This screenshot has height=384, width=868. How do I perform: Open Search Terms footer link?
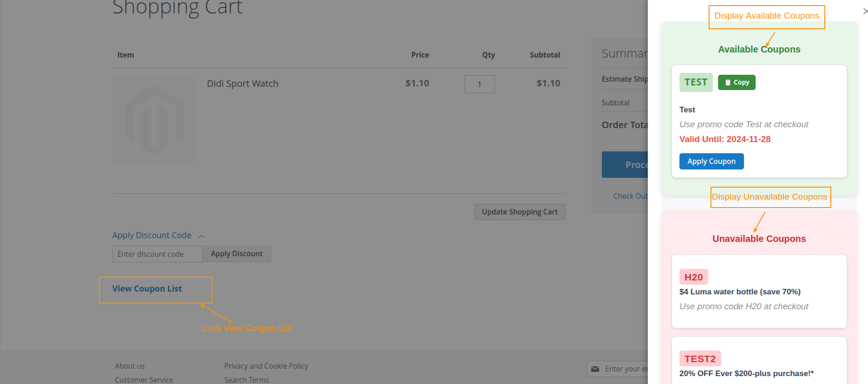[x=246, y=379]
